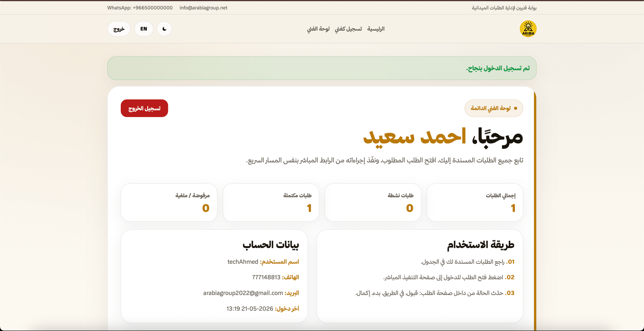Click the طريقة الاستخدام heading
Viewport: 644px width, 331px height.
(x=481, y=245)
